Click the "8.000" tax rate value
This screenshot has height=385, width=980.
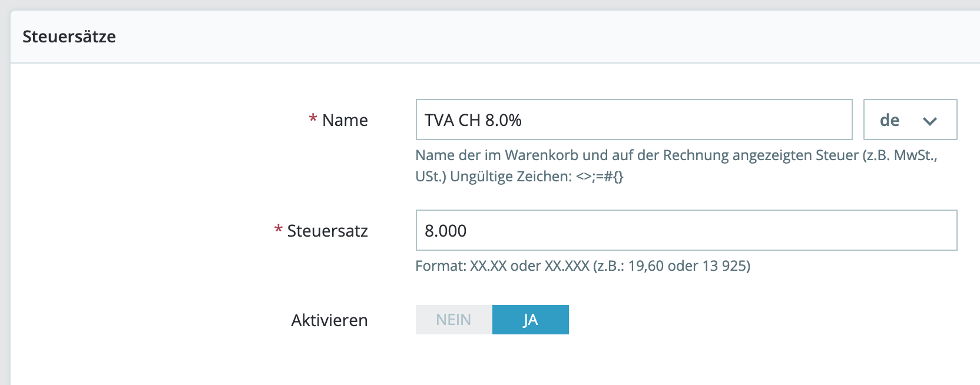coord(445,231)
